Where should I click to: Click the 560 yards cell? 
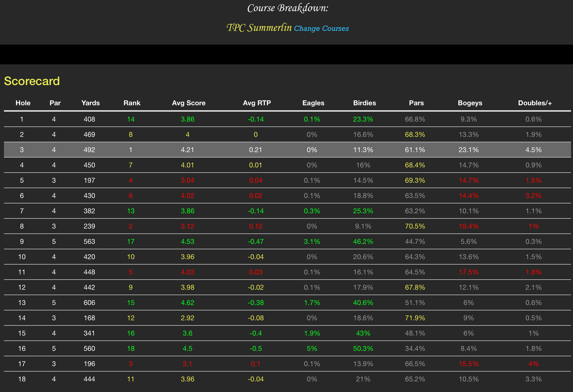point(89,348)
